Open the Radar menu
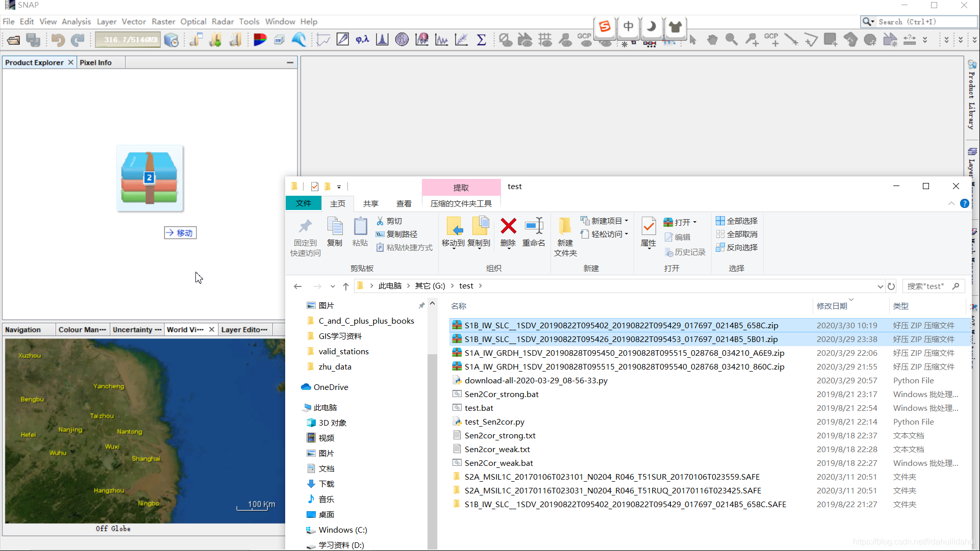Viewport: 980px width, 551px height. (222, 21)
